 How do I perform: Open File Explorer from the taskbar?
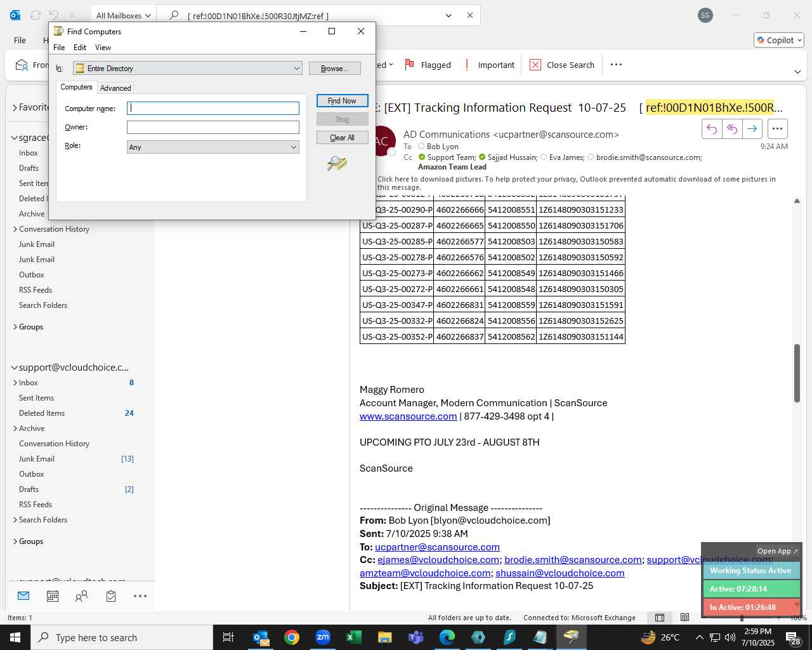pyautogui.click(x=385, y=637)
